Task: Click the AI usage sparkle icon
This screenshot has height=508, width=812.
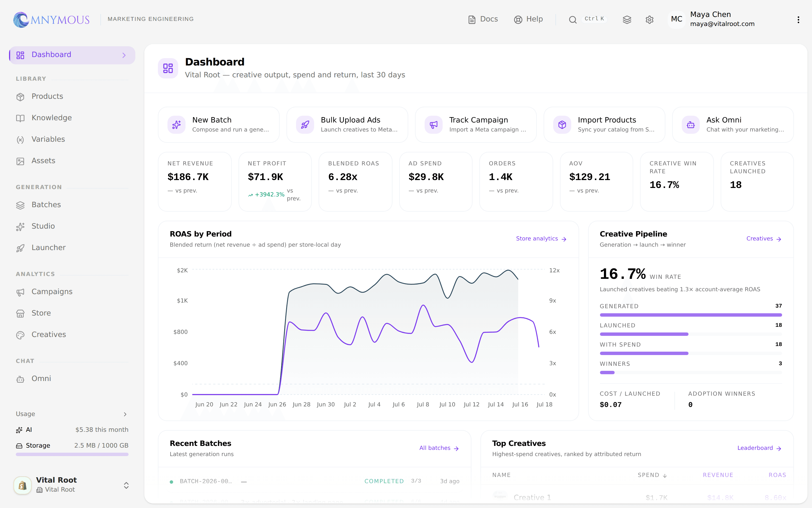Action: (x=19, y=430)
